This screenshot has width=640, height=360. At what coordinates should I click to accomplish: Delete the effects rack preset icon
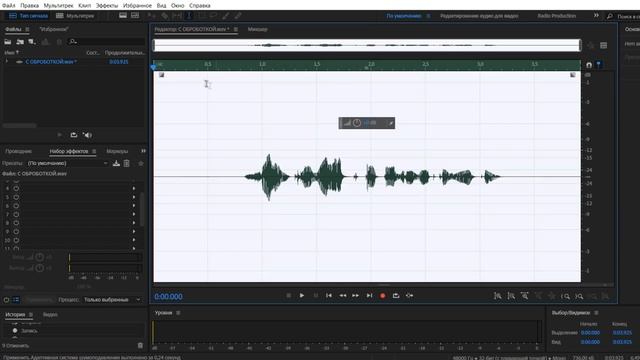[x=127, y=163]
